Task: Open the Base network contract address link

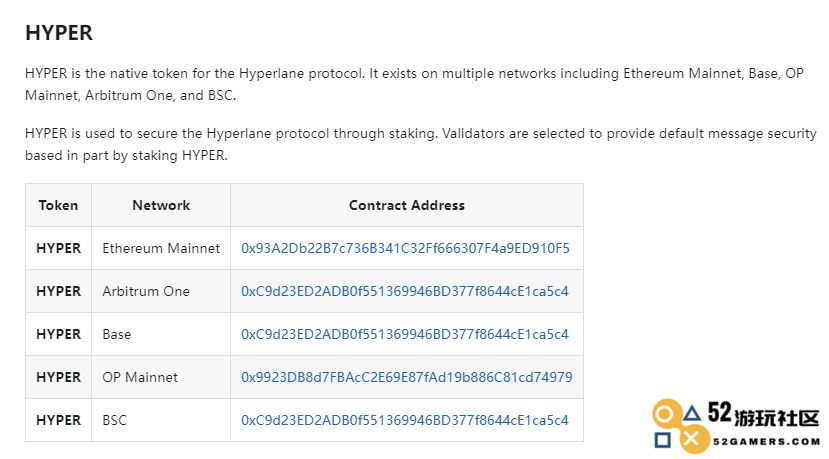Action: point(404,334)
